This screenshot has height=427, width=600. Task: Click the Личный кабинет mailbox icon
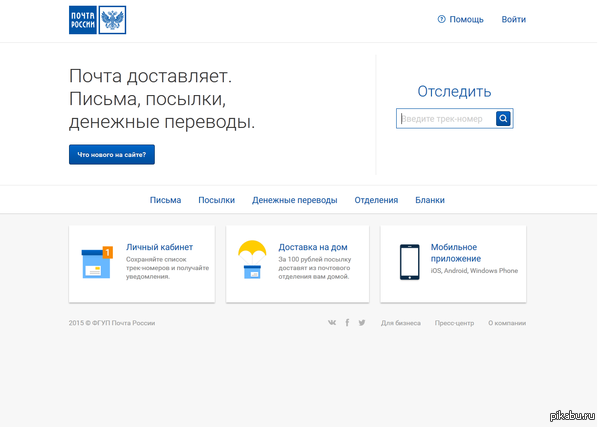click(x=96, y=262)
